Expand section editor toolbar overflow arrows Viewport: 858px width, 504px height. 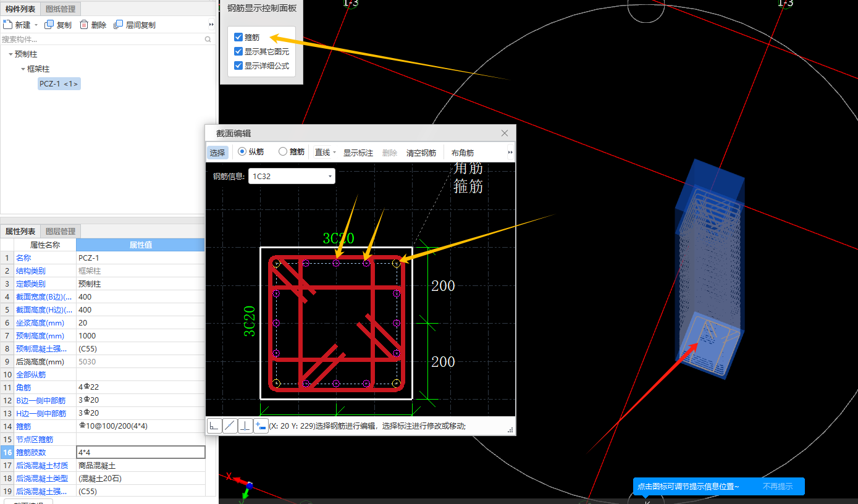coord(510,152)
